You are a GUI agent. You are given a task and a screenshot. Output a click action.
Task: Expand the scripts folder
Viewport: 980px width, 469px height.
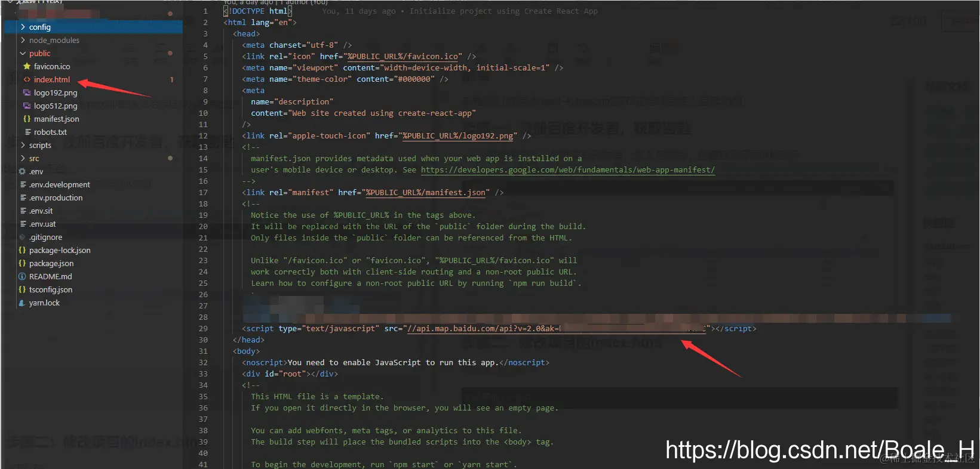coord(23,145)
